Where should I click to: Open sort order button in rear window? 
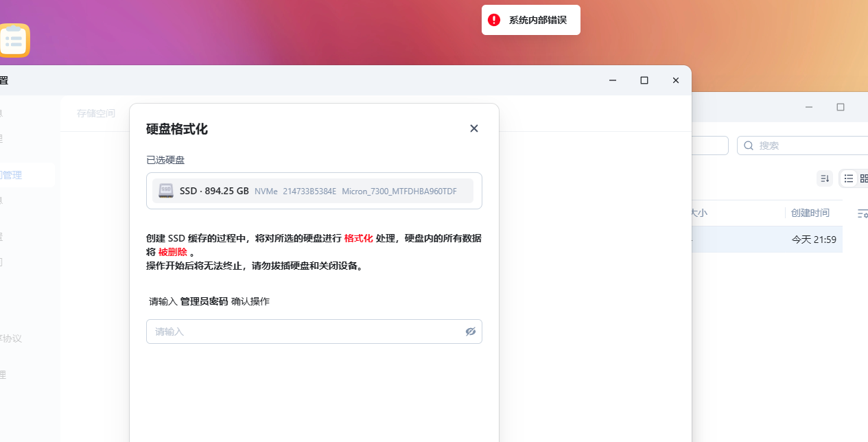(825, 178)
